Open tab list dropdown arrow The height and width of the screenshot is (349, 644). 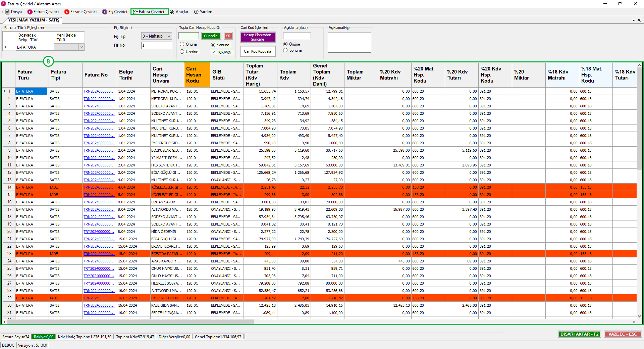(x=634, y=20)
